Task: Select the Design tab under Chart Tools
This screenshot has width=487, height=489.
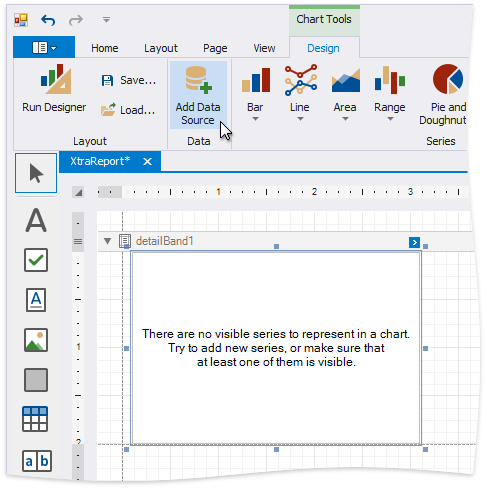Action: coord(323,48)
